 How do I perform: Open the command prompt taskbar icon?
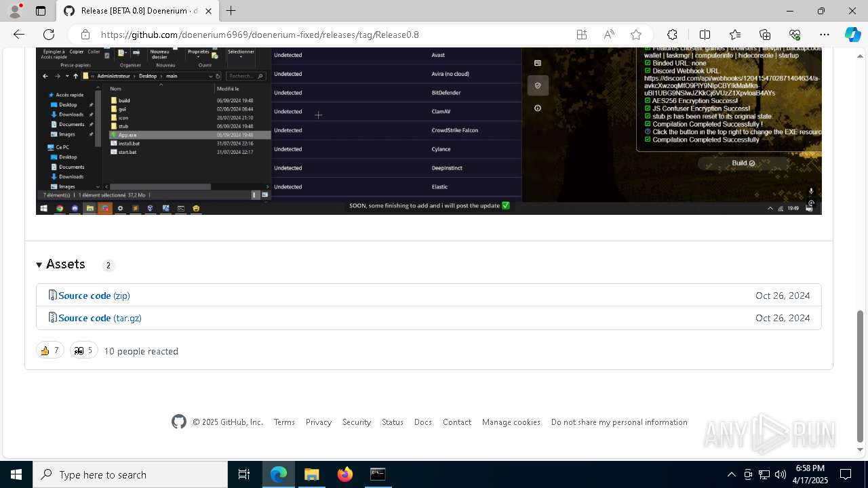click(378, 474)
